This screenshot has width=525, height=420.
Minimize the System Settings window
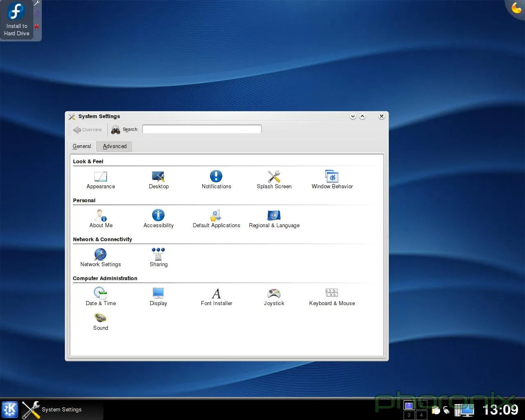point(353,116)
